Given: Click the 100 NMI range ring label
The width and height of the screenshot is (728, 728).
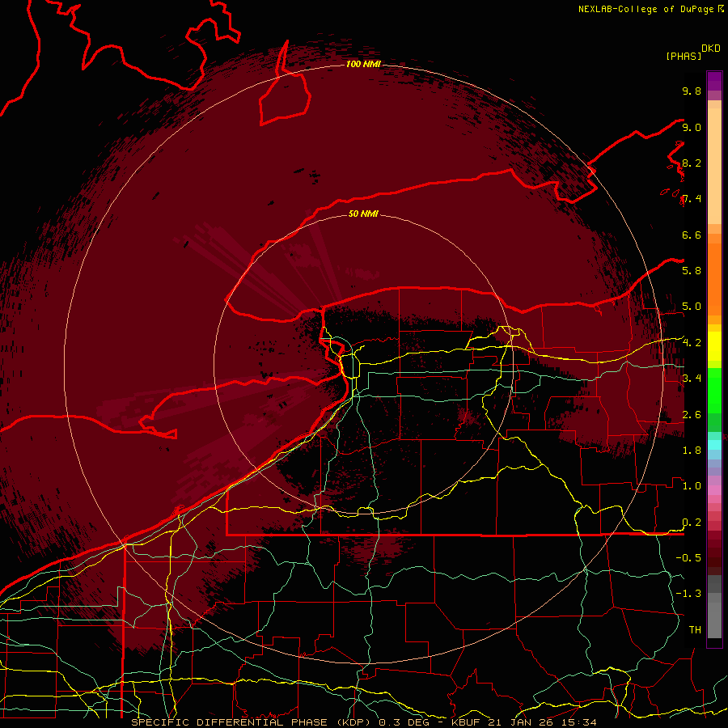Looking at the screenshot, I should click(x=363, y=64).
